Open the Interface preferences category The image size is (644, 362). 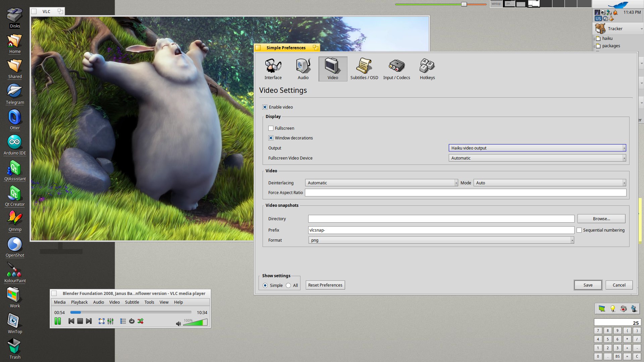click(273, 69)
